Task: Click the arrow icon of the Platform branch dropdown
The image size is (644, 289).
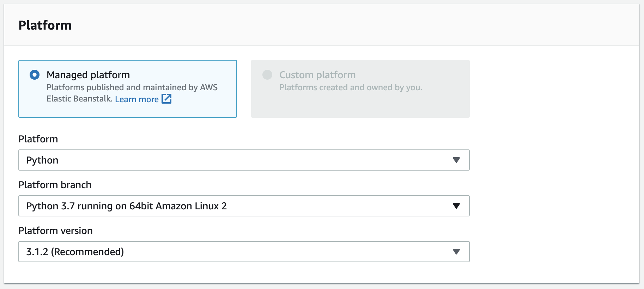Action: (456, 206)
